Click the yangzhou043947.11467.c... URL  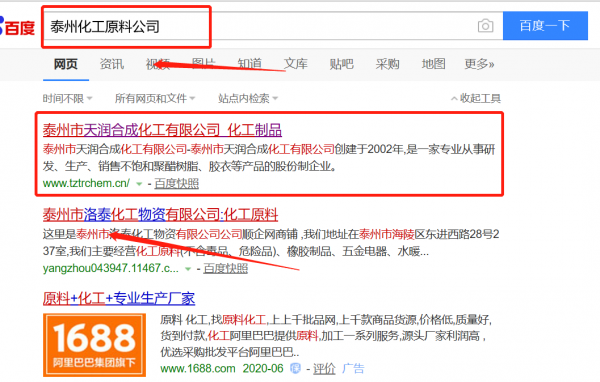pos(111,268)
